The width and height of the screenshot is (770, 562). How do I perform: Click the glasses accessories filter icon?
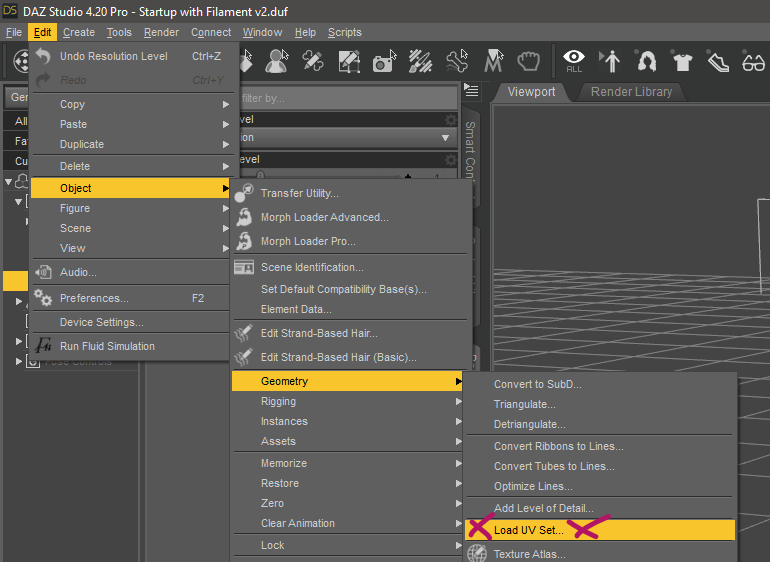tap(753, 61)
